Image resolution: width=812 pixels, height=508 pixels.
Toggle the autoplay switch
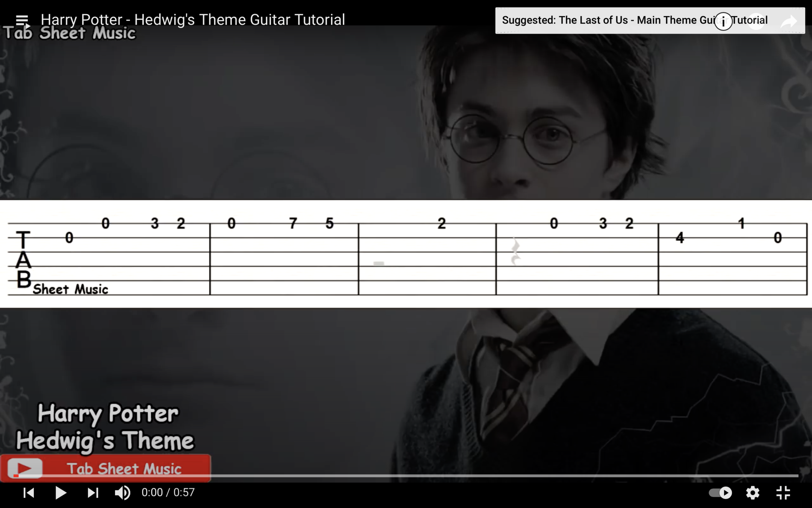pos(720,493)
